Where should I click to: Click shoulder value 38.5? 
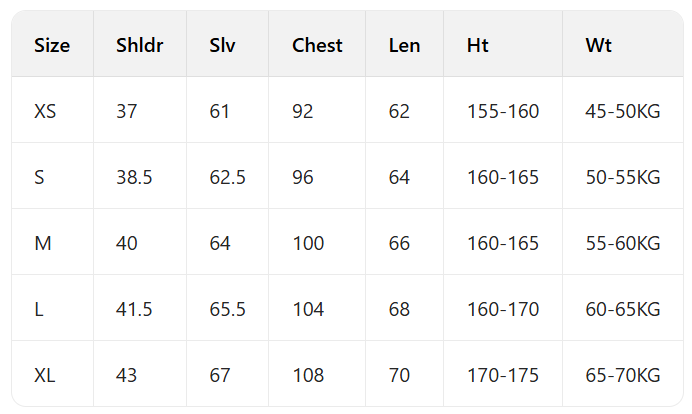(134, 177)
